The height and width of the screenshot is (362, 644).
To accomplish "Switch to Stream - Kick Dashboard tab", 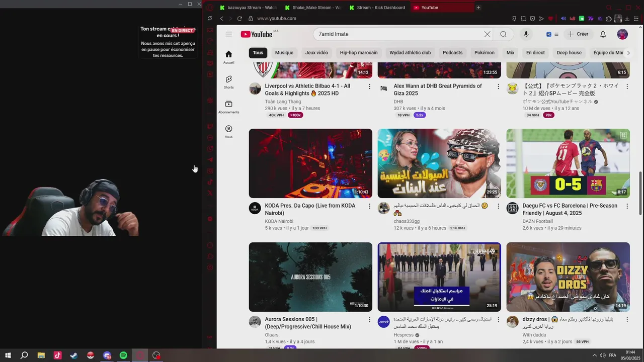I will pos(378,8).
